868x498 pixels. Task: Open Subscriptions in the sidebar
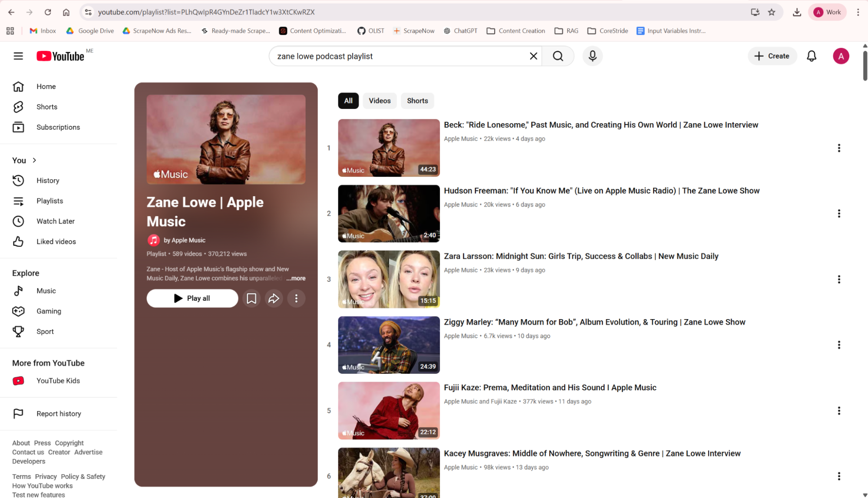[59, 127]
